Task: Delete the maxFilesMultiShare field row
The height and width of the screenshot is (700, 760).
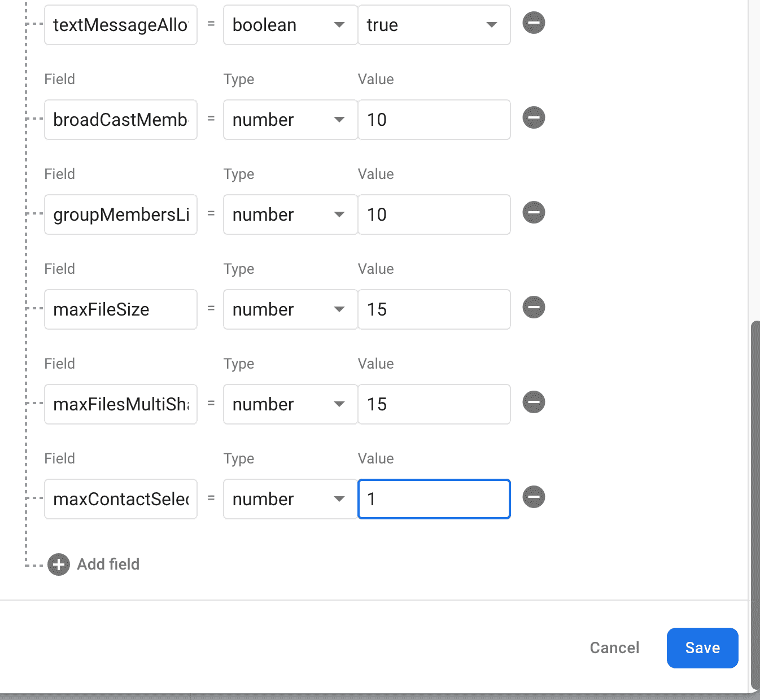Action: (533, 403)
